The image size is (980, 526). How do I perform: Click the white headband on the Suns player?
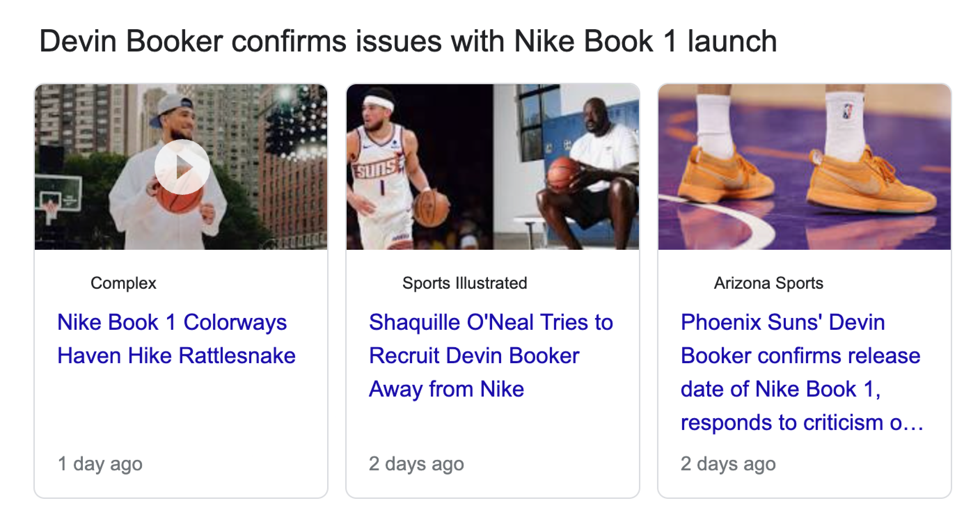pyautogui.click(x=378, y=103)
